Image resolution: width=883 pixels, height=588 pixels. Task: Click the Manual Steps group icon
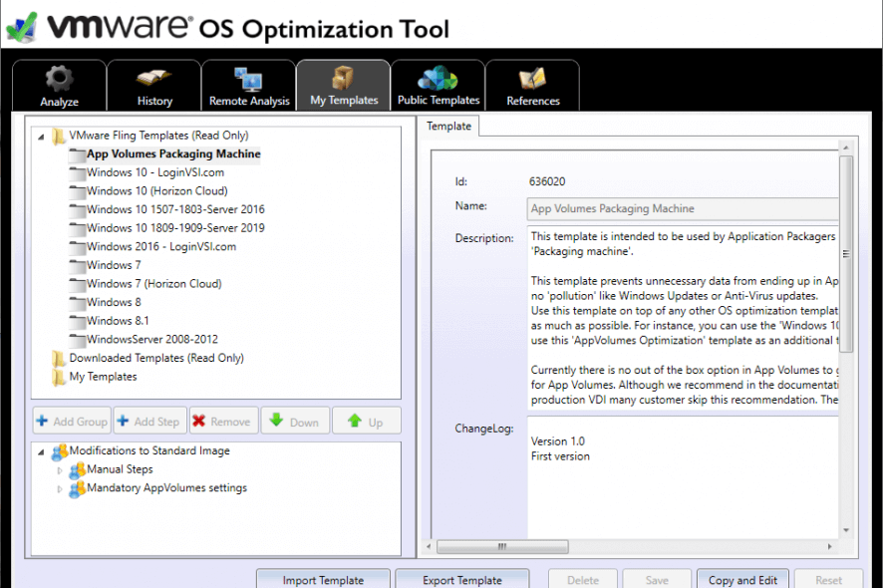[77, 469]
